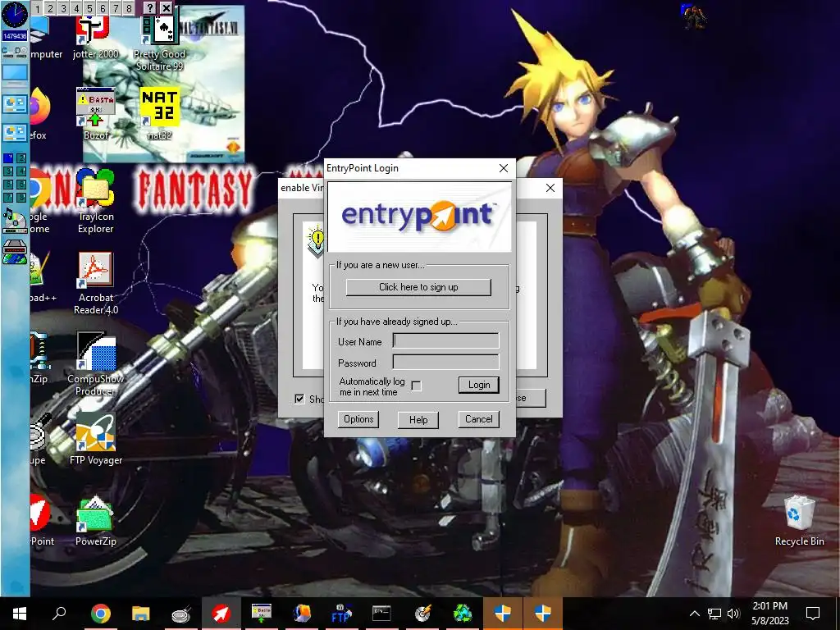
Task: Switch to virtual desktop 8 in top bar
Action: [x=129, y=8]
